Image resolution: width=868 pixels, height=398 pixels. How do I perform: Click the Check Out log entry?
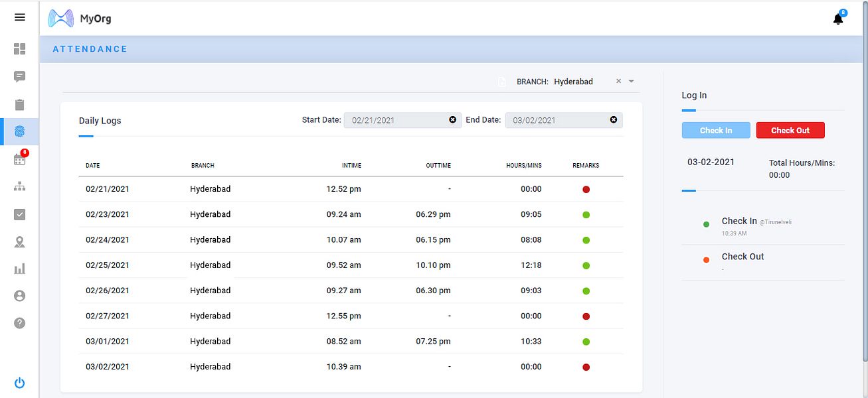pyautogui.click(x=763, y=262)
